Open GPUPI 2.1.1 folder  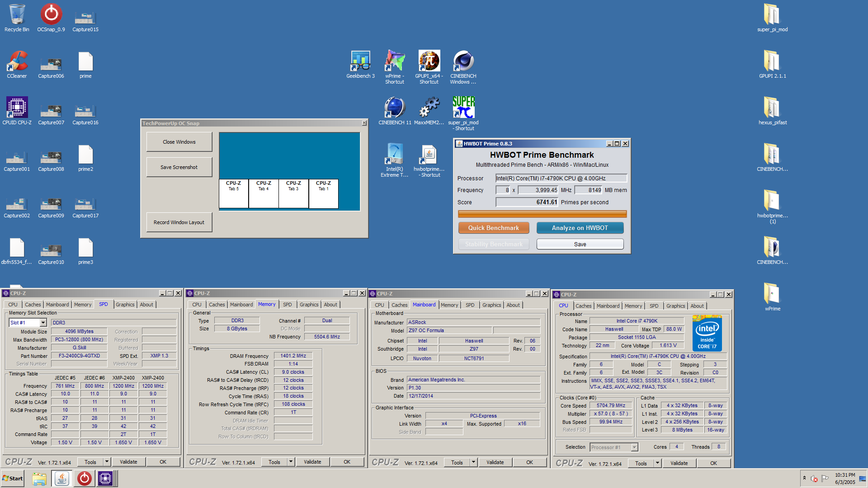[x=772, y=65]
